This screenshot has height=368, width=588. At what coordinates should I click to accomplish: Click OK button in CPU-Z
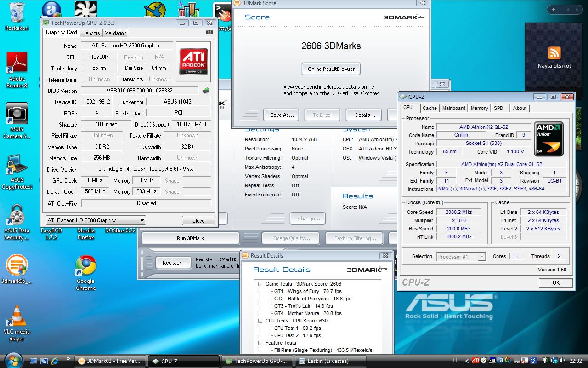point(556,283)
